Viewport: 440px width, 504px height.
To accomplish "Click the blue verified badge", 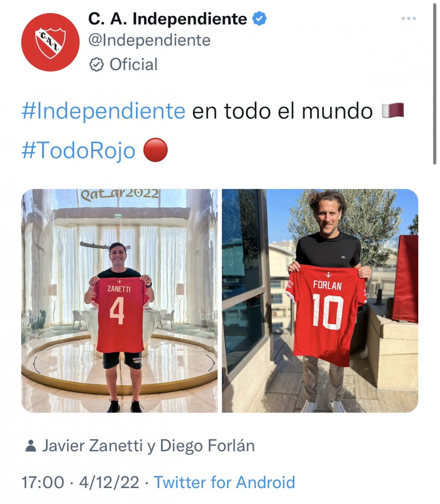I will (x=259, y=18).
